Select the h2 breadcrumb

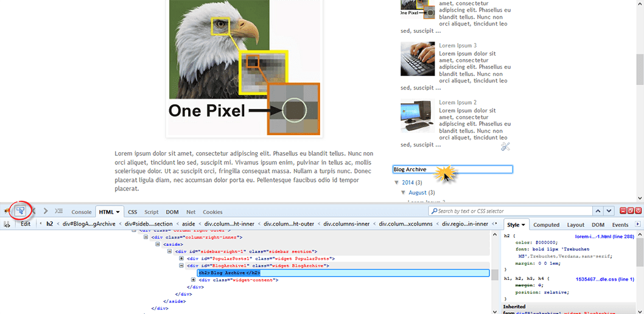click(50, 224)
